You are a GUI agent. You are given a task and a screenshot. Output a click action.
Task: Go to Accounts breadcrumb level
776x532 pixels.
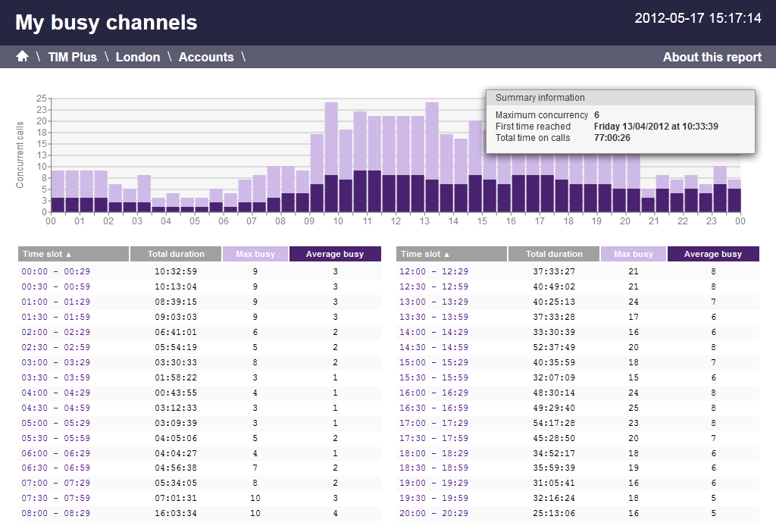tap(206, 57)
